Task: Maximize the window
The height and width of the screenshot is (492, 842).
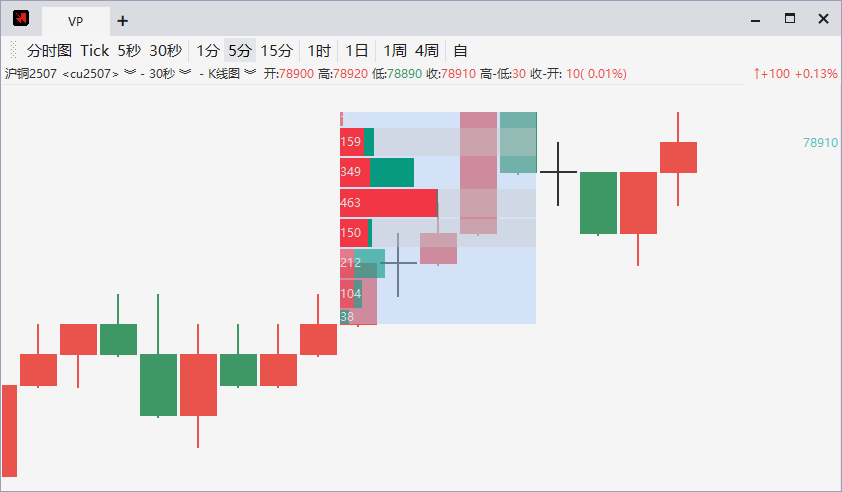Action: [x=790, y=18]
